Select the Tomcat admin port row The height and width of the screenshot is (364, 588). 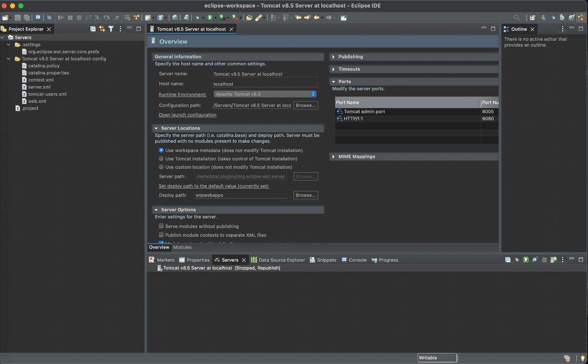[416, 112]
